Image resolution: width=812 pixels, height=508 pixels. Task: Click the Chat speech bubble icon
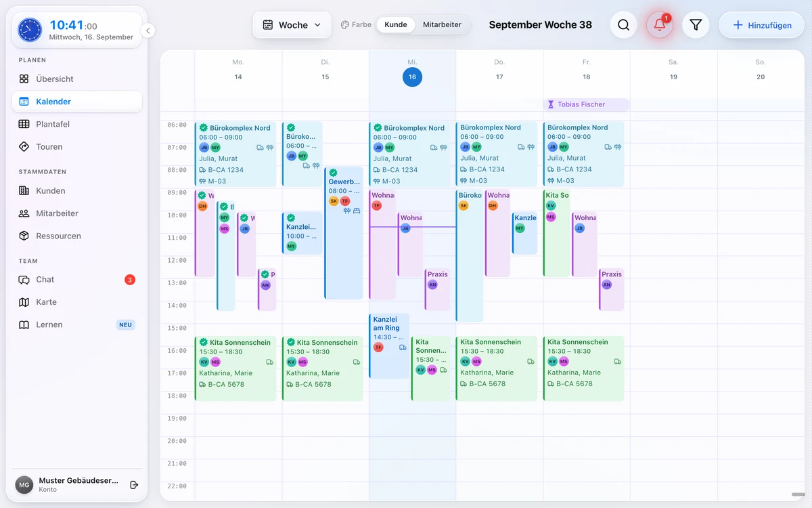point(24,279)
